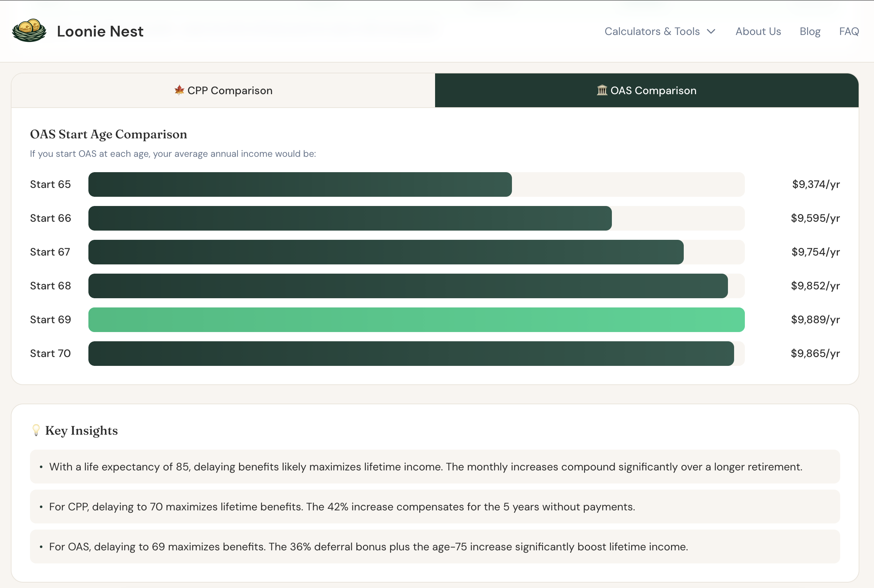Open the FAQ link
874x588 pixels.
point(849,32)
